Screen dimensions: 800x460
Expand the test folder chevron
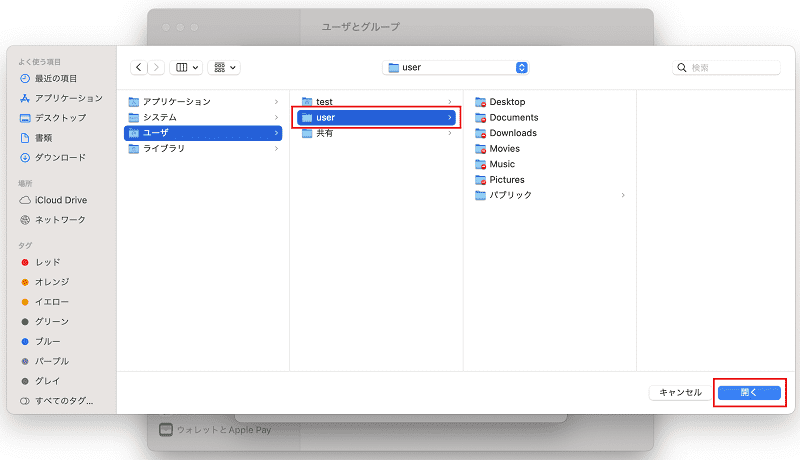(x=449, y=102)
